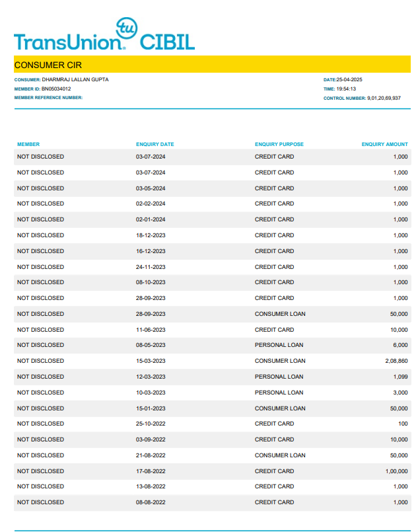Select enquiry date 16-12-2023

[151, 251]
